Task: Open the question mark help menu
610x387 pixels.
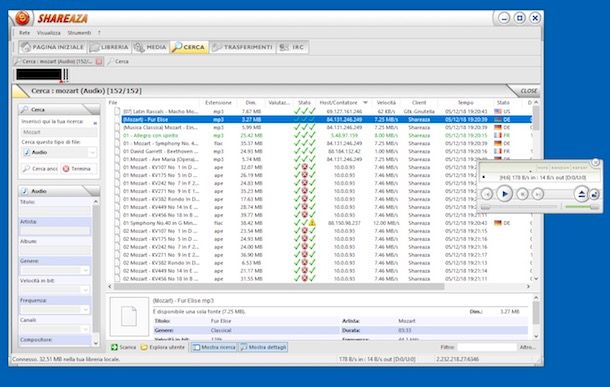Action: pos(99,33)
